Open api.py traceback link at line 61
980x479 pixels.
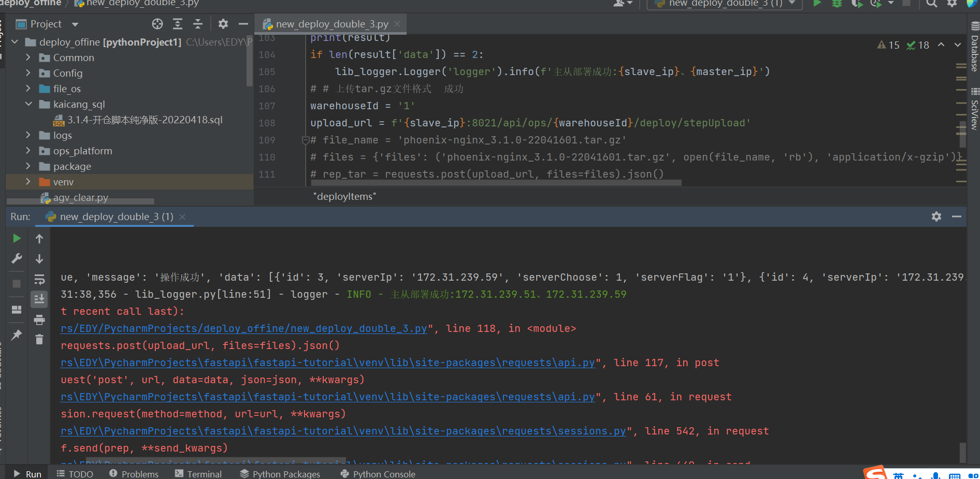click(328, 397)
